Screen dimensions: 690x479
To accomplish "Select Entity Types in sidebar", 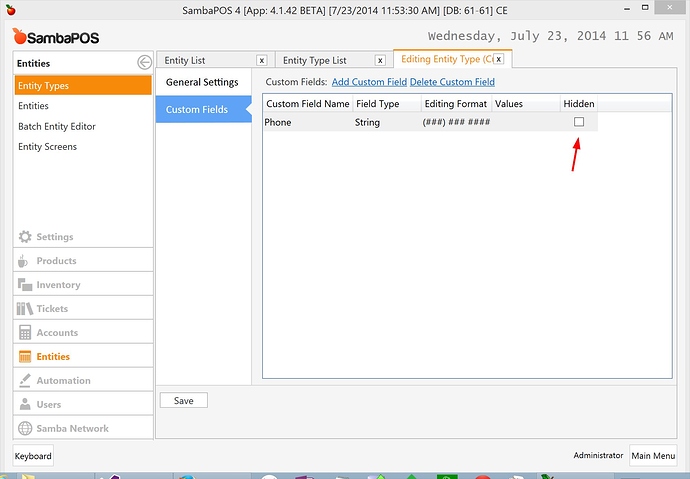I will pos(83,85).
